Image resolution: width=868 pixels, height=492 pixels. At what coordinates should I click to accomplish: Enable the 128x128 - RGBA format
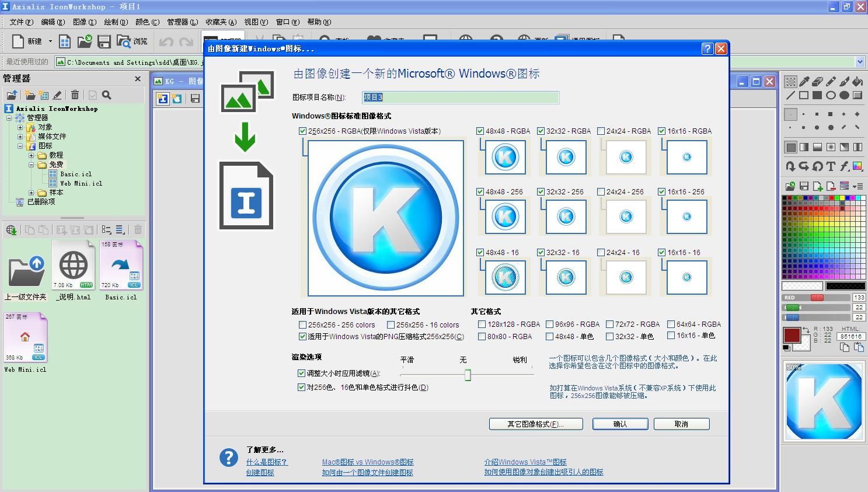[x=482, y=324]
